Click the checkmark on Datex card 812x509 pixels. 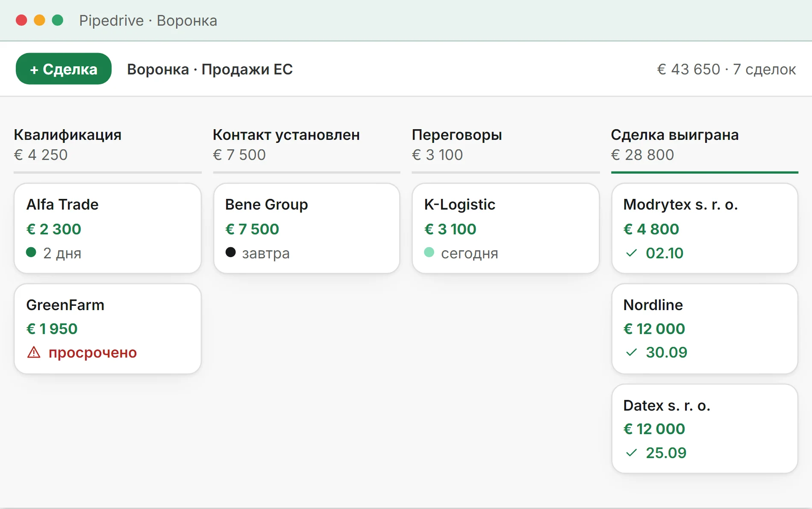tap(631, 453)
